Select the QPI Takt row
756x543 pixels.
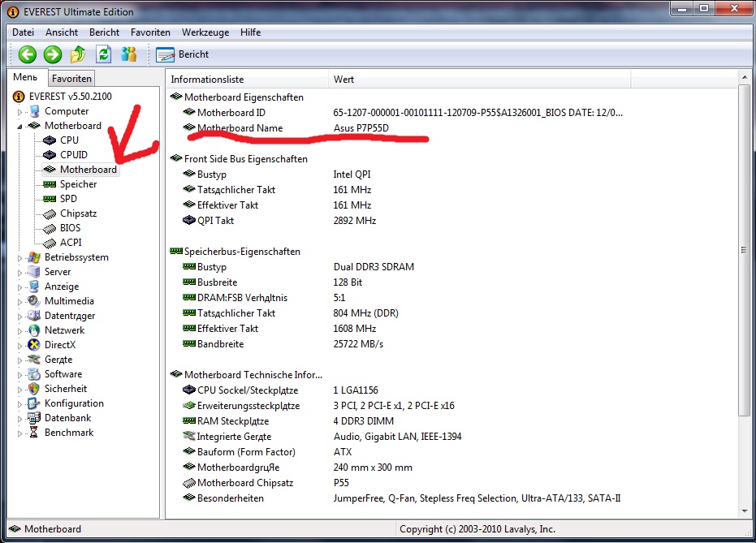pos(279,221)
